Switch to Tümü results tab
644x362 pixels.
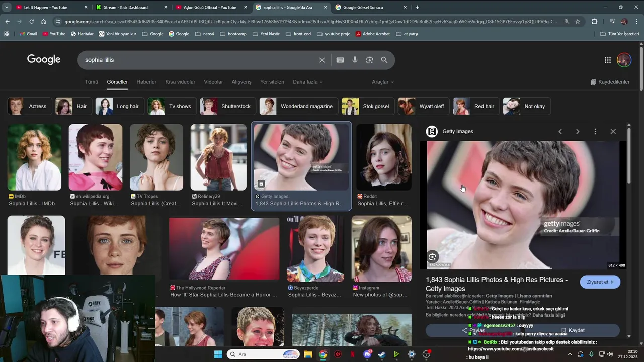pyautogui.click(x=91, y=82)
